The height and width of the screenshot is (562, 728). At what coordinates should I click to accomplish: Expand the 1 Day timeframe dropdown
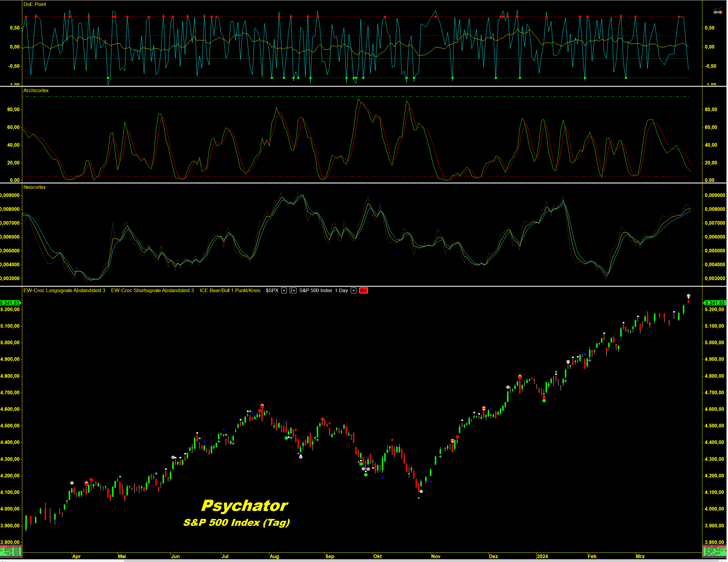354,291
